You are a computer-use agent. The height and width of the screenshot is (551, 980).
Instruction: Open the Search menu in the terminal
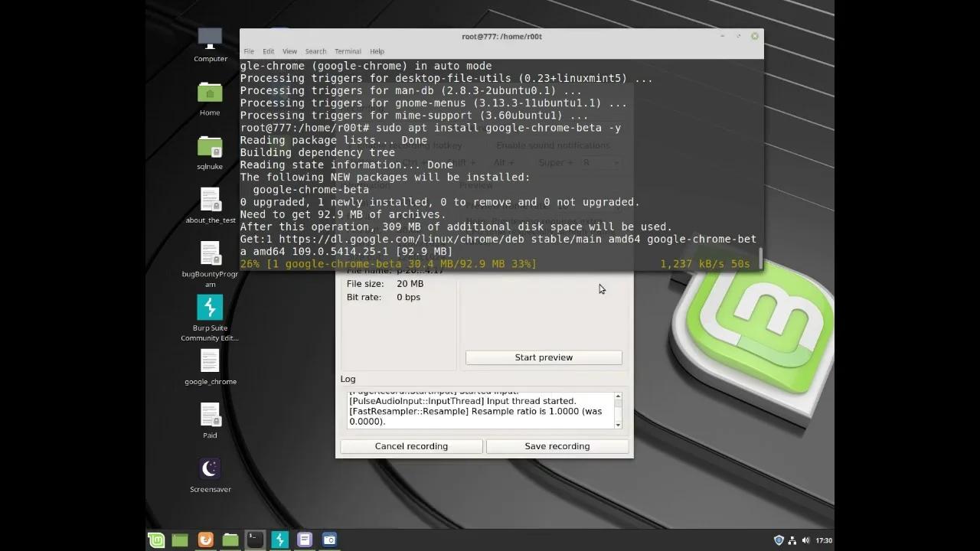(315, 51)
